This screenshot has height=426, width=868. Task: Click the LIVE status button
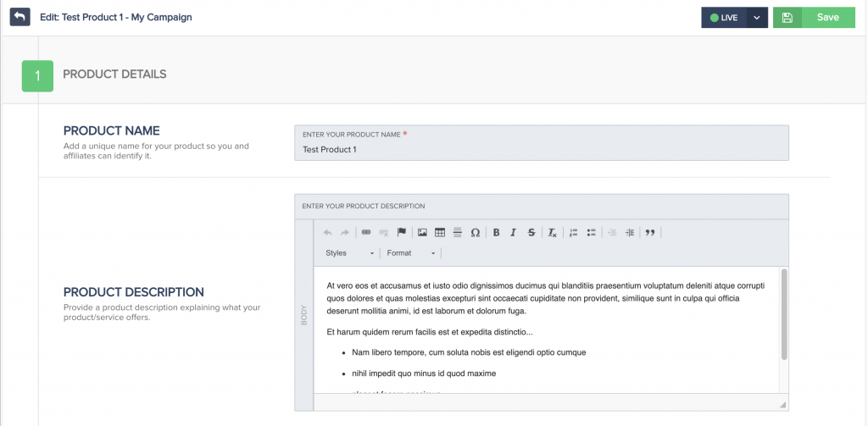pos(724,18)
